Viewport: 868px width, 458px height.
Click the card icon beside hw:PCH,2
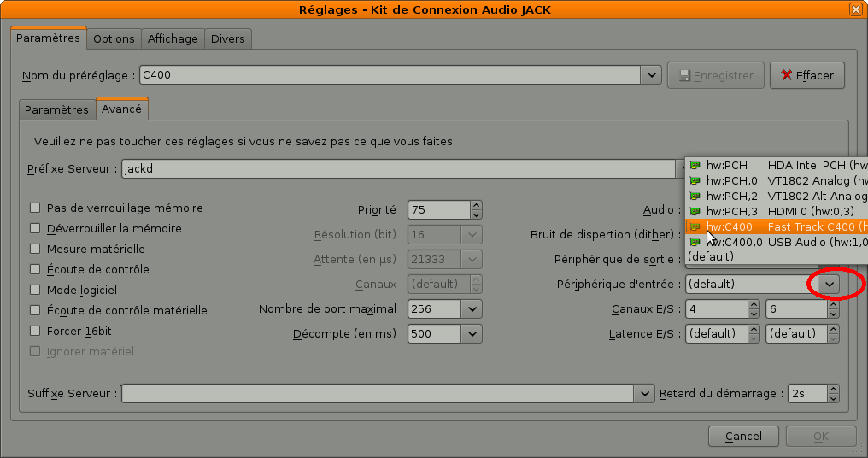[695, 196]
